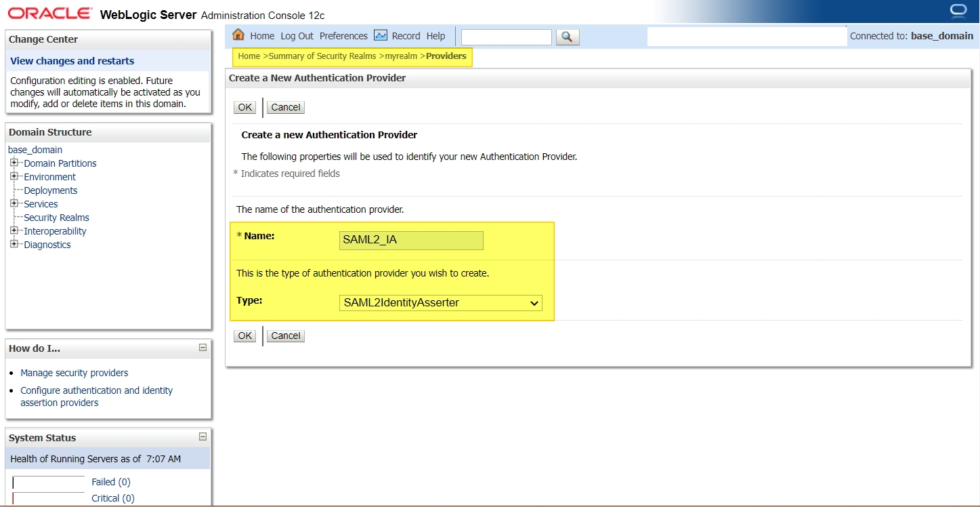Screen dimensions: 980x507
Task: Click the OK button above the Name field
Action: tap(244, 107)
